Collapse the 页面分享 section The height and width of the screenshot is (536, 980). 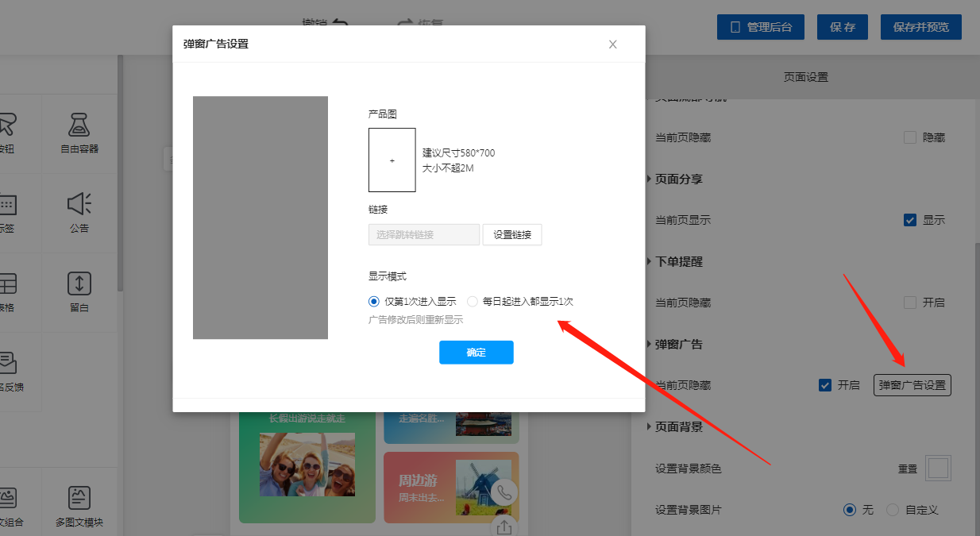pos(649,179)
